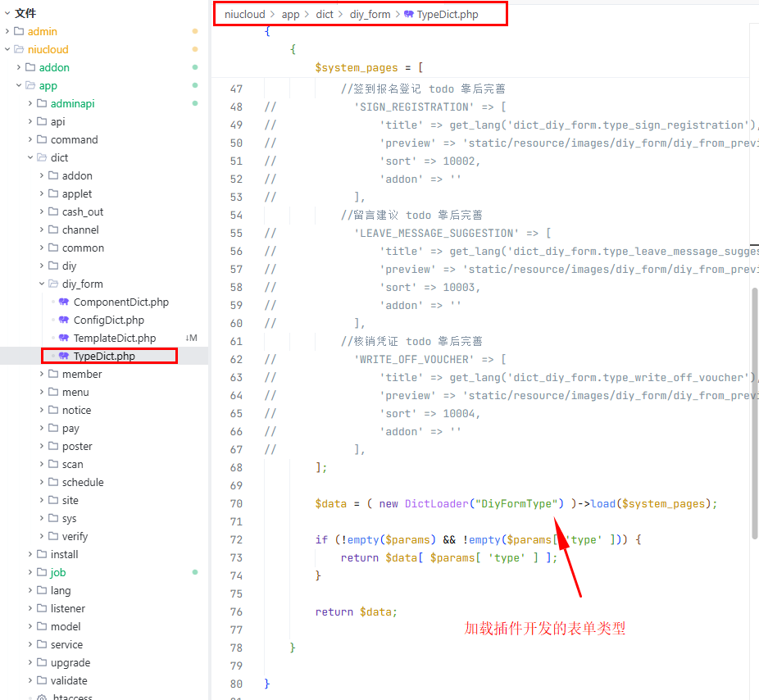Click the PHP icon beside ConfigDict.php
Screen dimensions: 759x700
64,320
